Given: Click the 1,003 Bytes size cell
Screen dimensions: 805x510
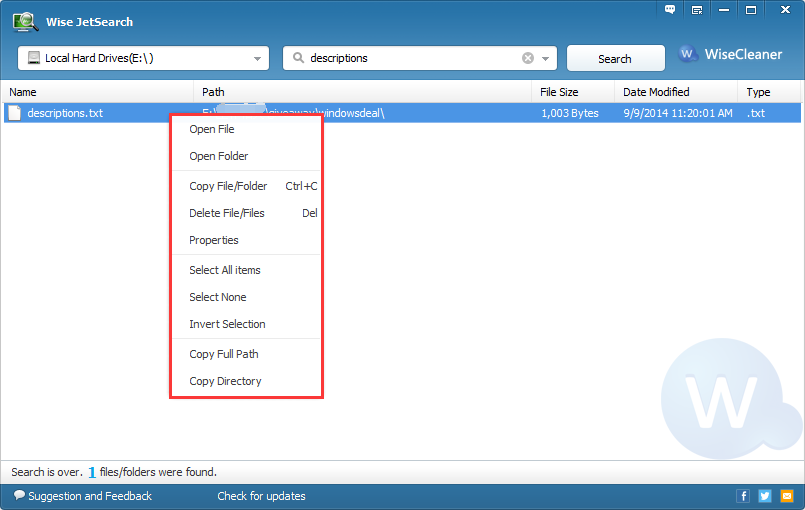Looking at the screenshot, I should [x=570, y=113].
